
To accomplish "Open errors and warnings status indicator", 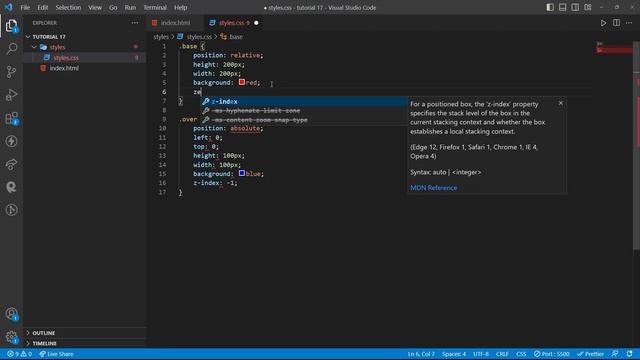I will coord(19,354).
